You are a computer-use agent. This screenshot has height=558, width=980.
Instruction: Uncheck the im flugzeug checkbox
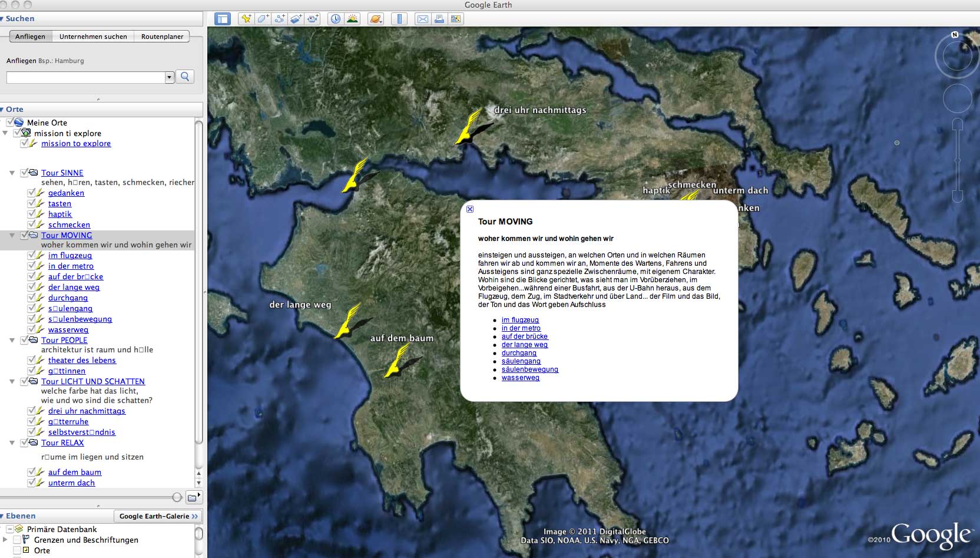click(x=31, y=255)
